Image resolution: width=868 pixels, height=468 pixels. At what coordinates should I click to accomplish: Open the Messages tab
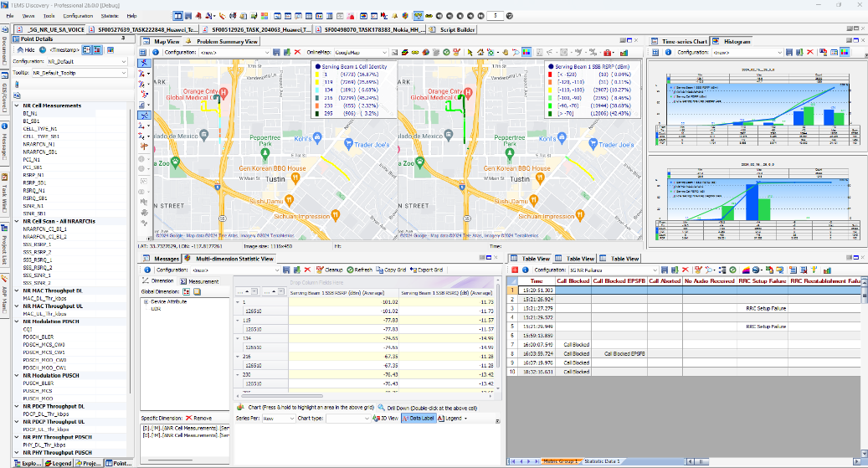[161, 259]
